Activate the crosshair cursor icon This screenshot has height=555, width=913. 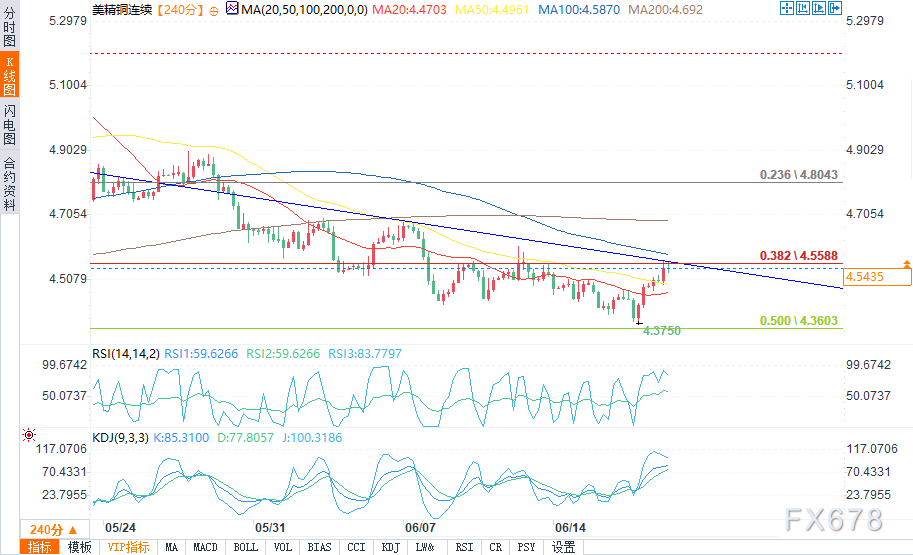(x=787, y=8)
